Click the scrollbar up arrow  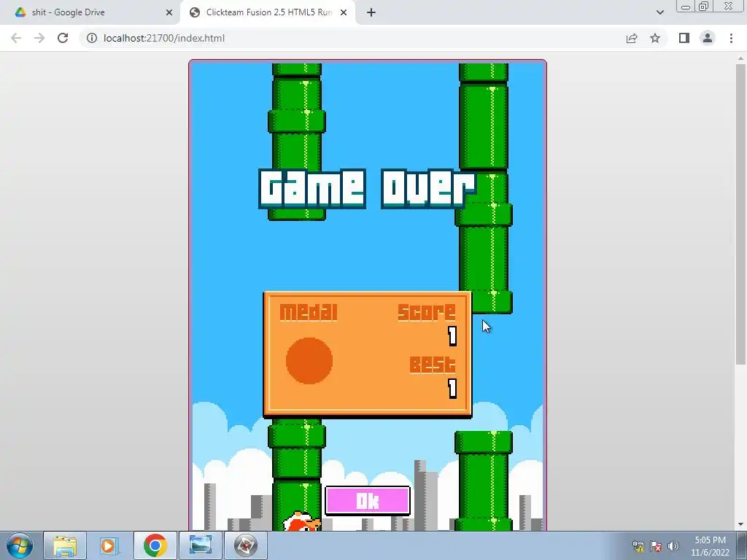(x=741, y=58)
